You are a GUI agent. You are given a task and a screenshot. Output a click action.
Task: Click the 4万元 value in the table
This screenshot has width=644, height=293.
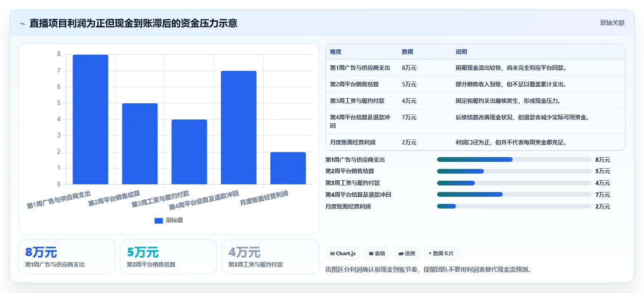409,101
